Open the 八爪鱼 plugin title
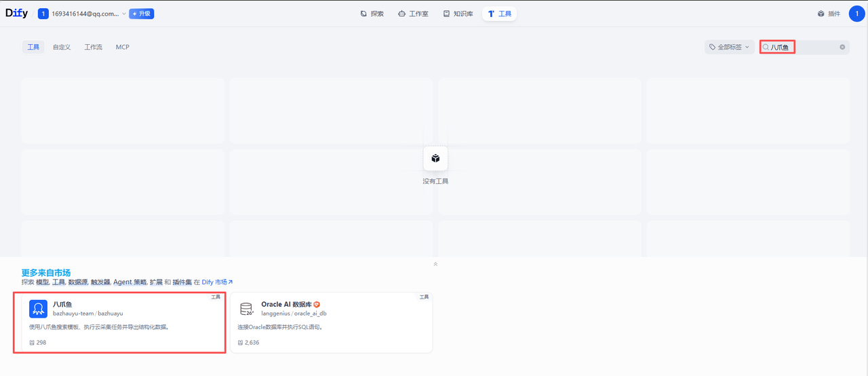Viewport: 868px width, 376px height. click(x=62, y=305)
